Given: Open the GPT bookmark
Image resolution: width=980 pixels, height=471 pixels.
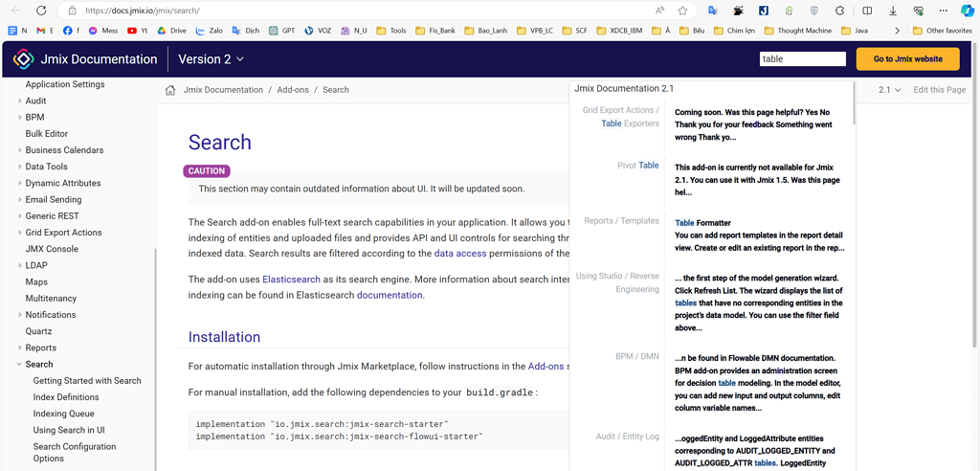Looking at the screenshot, I should 282,30.
